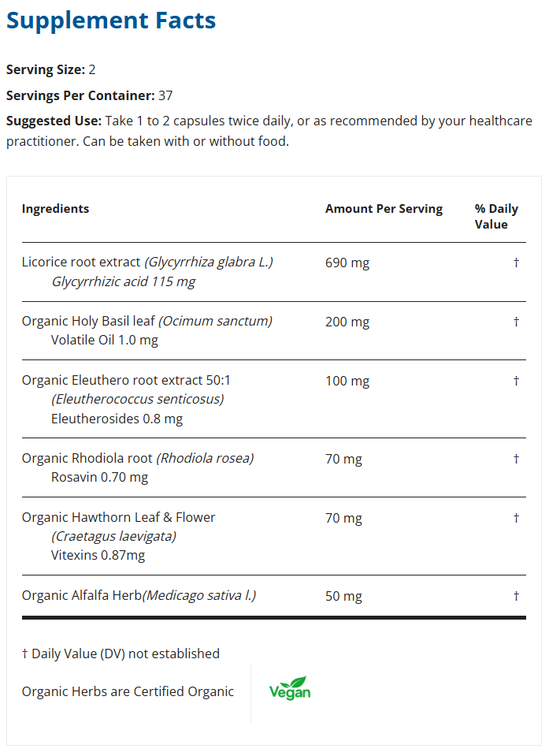Click the Vegan leaf logo
Screen dimensions: 549x756
click(x=290, y=688)
